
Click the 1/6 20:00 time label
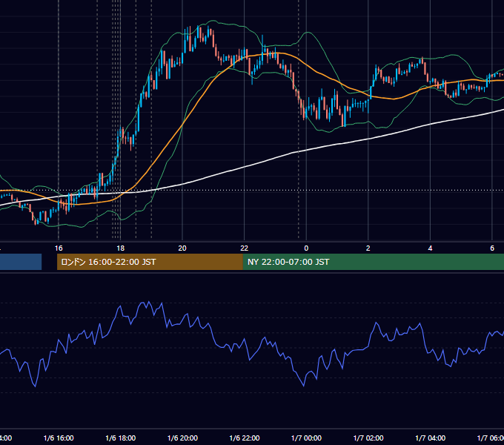pyautogui.click(x=182, y=438)
